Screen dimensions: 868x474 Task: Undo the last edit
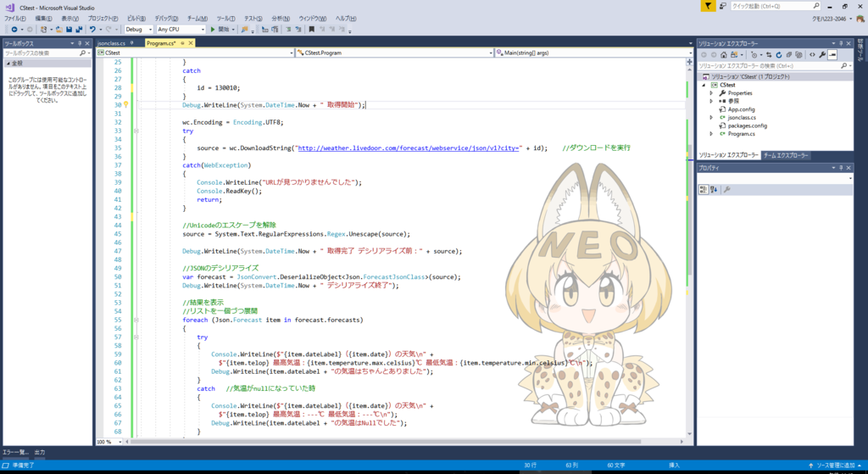(x=92, y=30)
